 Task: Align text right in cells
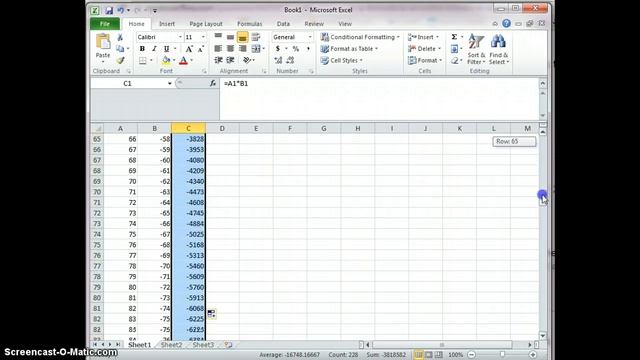pyautogui.click(x=242, y=49)
